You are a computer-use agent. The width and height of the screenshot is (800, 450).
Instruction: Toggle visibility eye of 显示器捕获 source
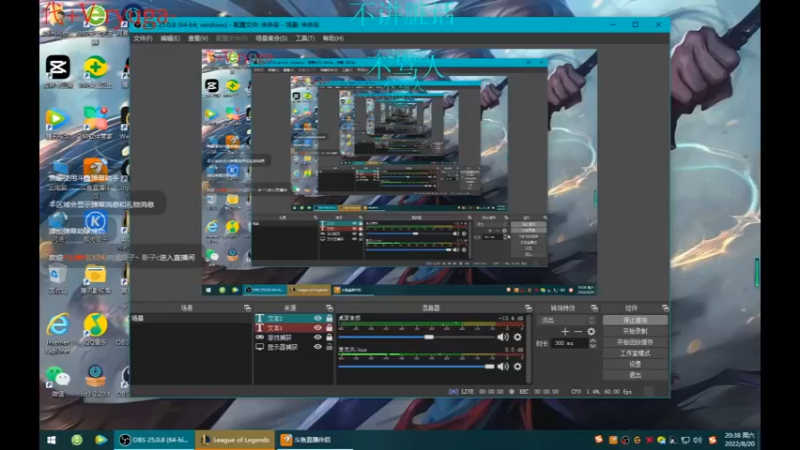318,347
